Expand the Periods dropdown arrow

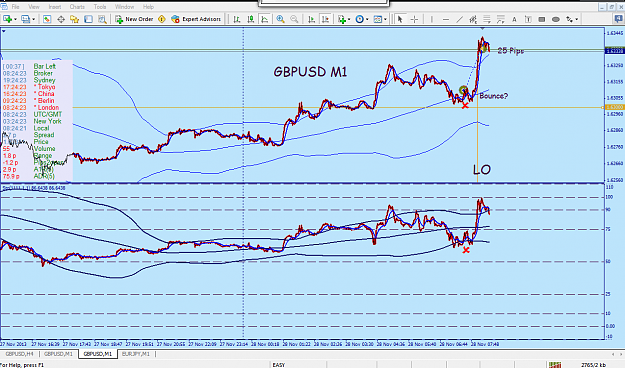point(367,19)
